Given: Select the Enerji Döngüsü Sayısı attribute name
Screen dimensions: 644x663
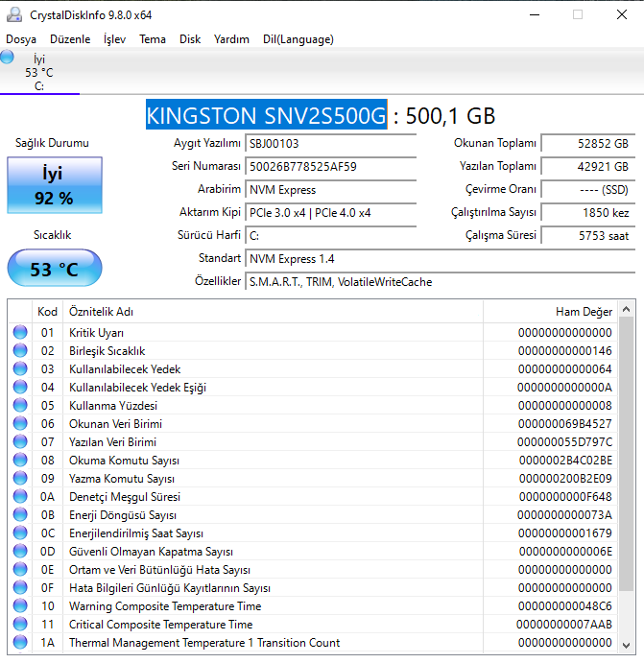Looking at the screenshot, I should [123, 515].
